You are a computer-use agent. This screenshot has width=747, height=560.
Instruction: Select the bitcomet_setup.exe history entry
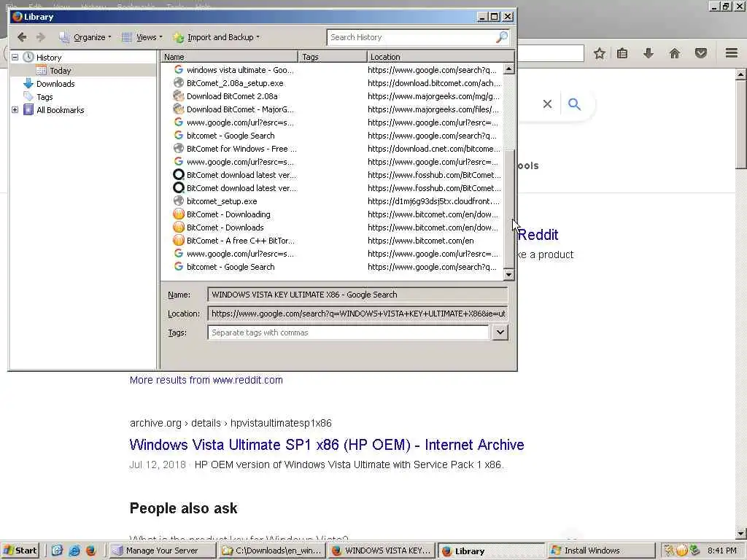222,201
